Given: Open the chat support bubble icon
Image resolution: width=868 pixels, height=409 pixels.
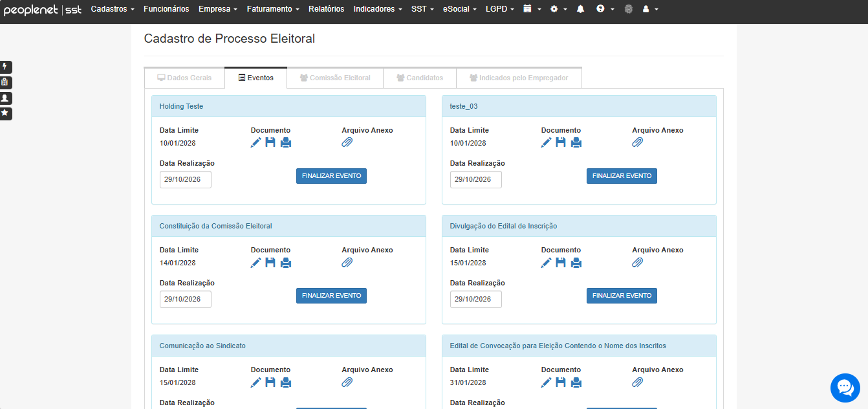Looking at the screenshot, I should 845,388.
